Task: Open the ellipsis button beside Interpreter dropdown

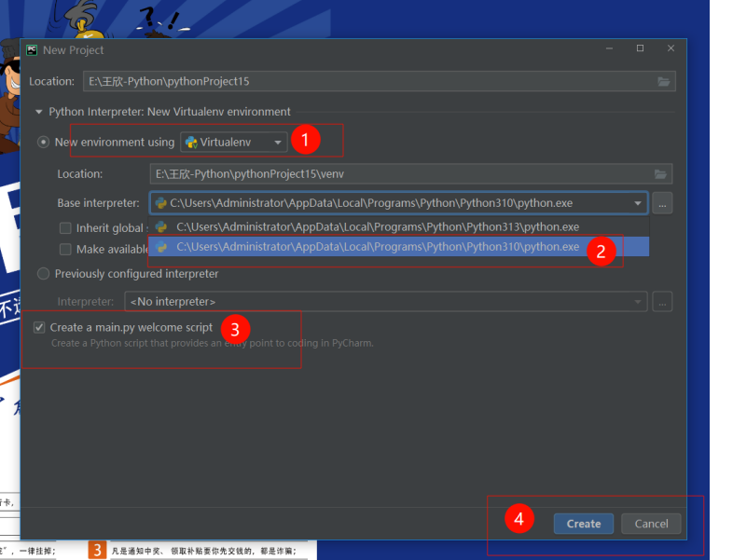Action: point(662,302)
